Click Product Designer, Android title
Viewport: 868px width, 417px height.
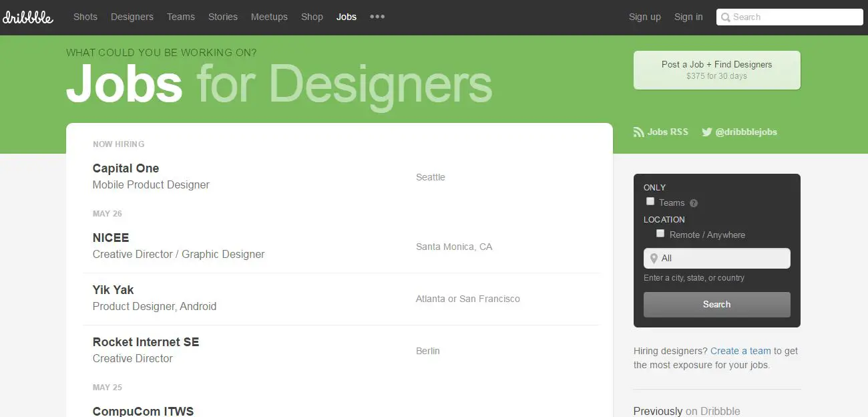154,307
